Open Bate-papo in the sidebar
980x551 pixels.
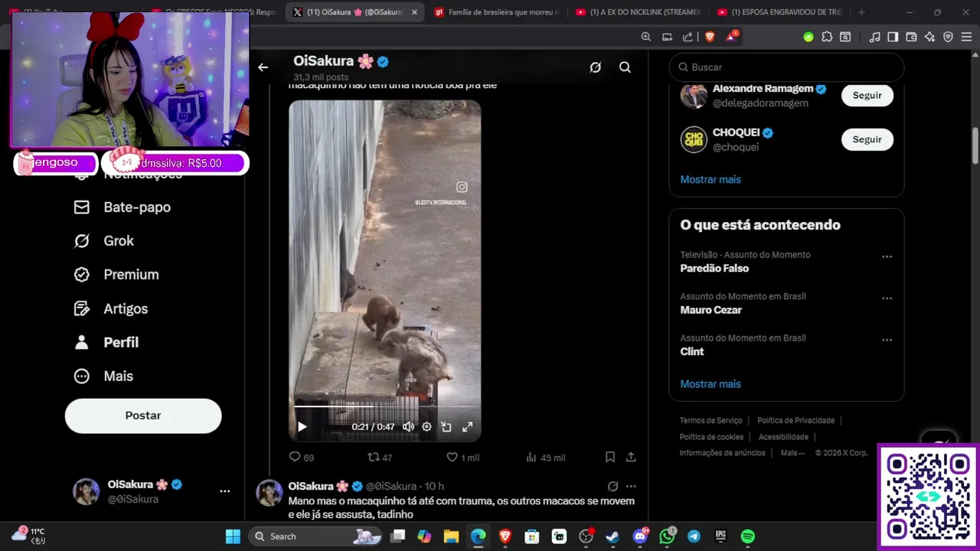coord(122,207)
